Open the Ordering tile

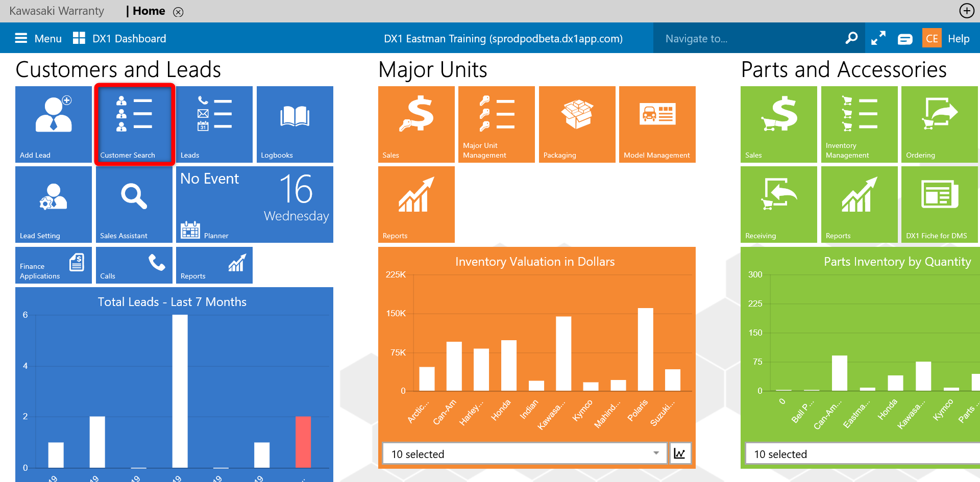940,124
